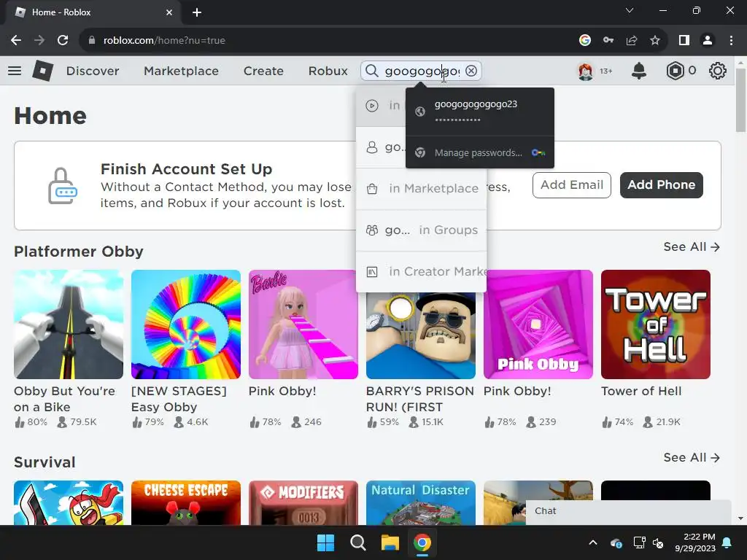This screenshot has height=560, width=747.
Task: Click the Add Phone button
Action: 661,184
